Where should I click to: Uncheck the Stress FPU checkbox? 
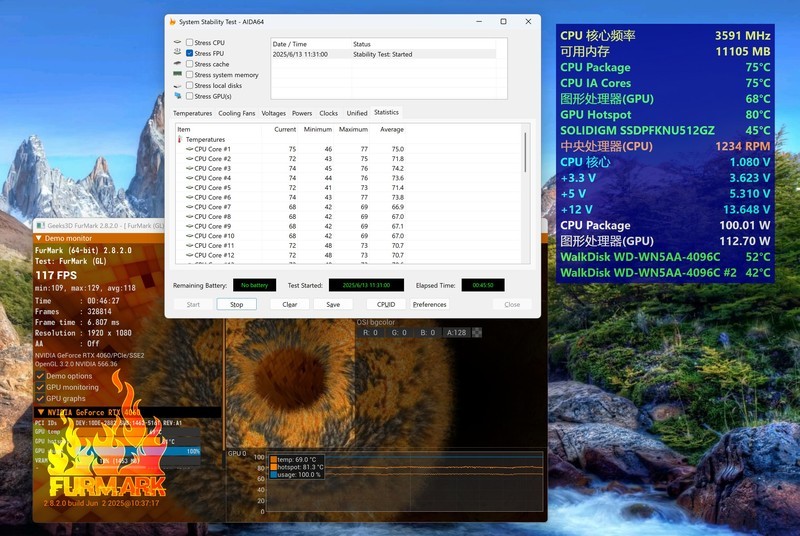190,53
